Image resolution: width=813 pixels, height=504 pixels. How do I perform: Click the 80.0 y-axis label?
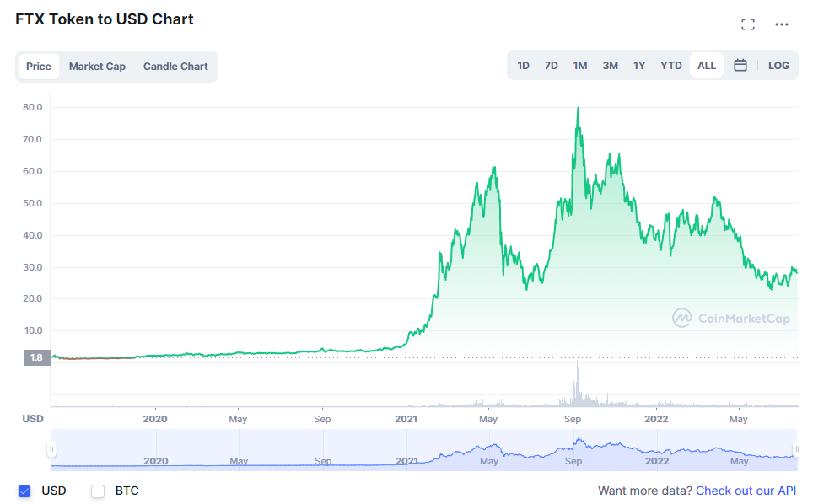pyautogui.click(x=32, y=107)
